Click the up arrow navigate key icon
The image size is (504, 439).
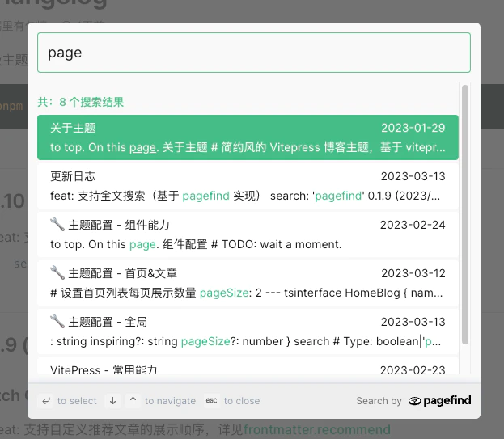[133, 401]
